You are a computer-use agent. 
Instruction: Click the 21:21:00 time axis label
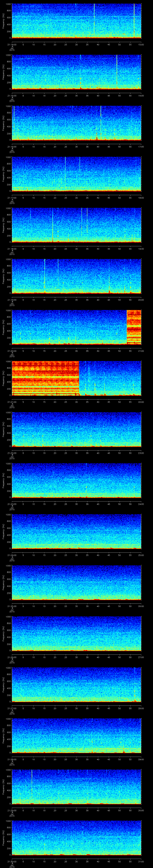tap(12, 402)
